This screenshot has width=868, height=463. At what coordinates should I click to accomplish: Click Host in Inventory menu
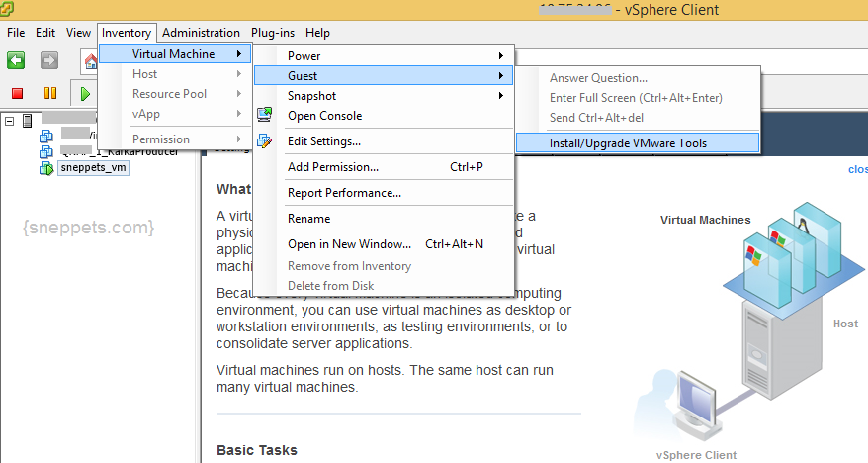175,73
